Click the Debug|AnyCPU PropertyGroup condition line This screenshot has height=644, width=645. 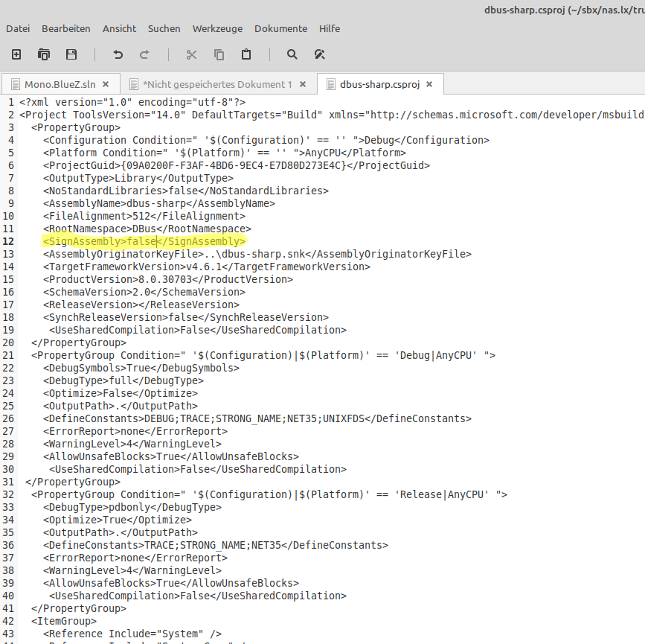coord(263,355)
